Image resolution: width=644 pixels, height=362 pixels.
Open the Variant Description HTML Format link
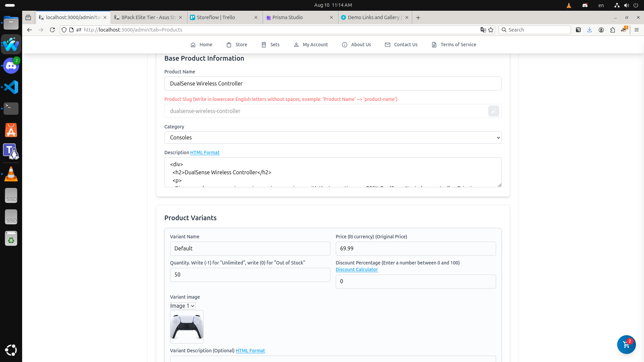pyautogui.click(x=250, y=351)
